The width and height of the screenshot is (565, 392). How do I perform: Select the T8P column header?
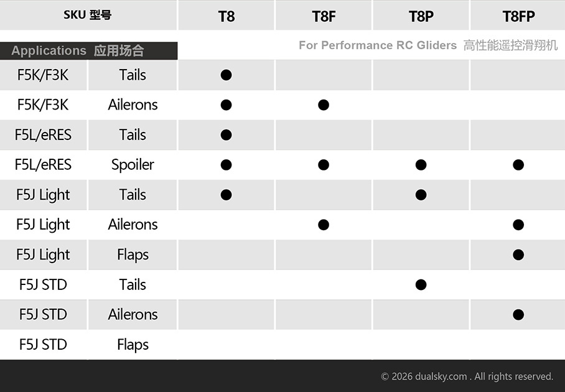pos(421,16)
